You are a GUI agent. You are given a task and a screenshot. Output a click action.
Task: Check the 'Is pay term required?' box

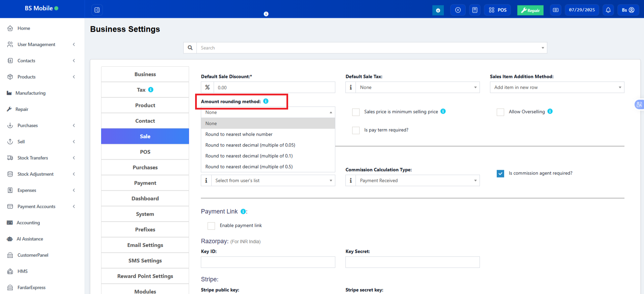(x=356, y=130)
